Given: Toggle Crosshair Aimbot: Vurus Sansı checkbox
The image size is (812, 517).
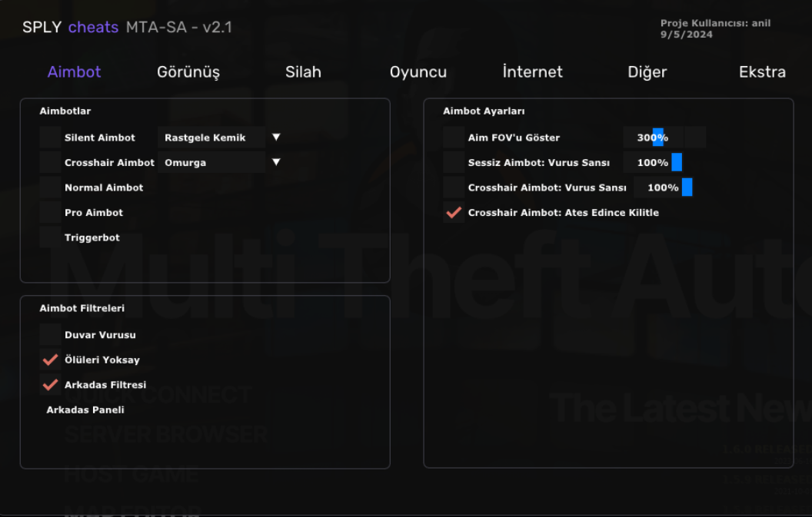Looking at the screenshot, I should [454, 187].
